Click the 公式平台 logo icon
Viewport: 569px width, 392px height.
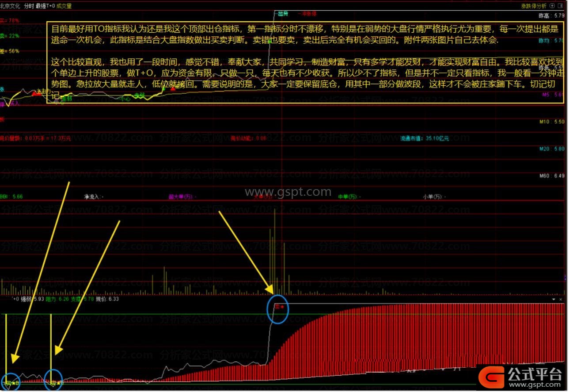(x=492, y=377)
